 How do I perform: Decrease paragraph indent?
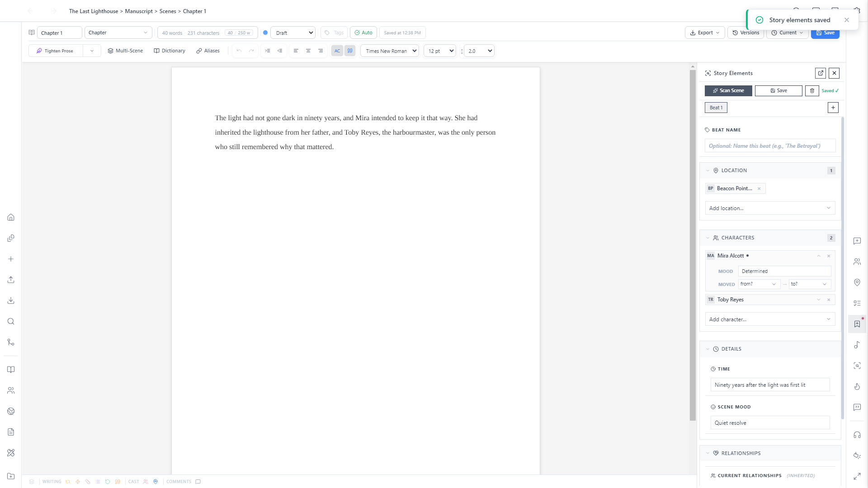coord(280,51)
